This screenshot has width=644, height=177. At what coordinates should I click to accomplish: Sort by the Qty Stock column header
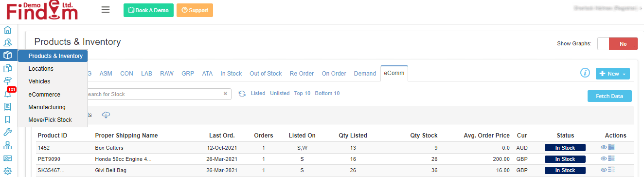point(424,136)
